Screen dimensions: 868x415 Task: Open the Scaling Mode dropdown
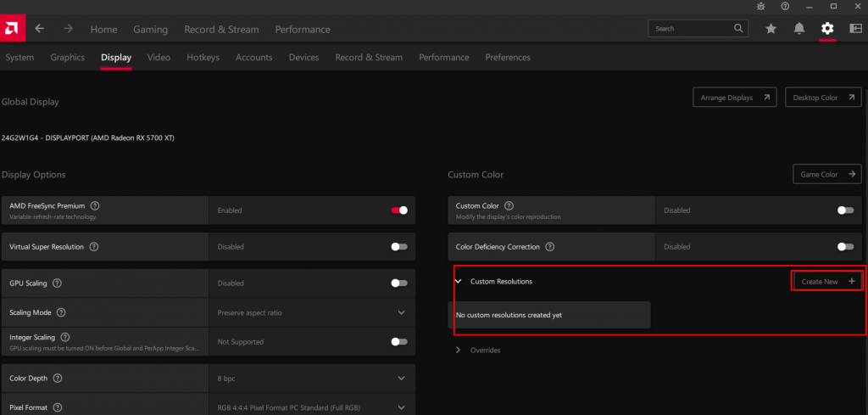401,312
